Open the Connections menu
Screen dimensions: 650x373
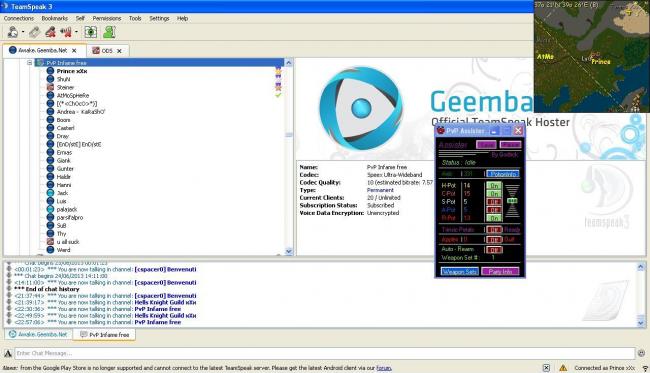[x=19, y=18]
